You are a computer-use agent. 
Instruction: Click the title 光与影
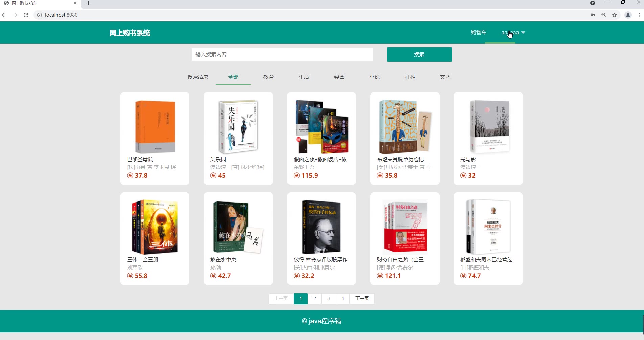(x=468, y=159)
